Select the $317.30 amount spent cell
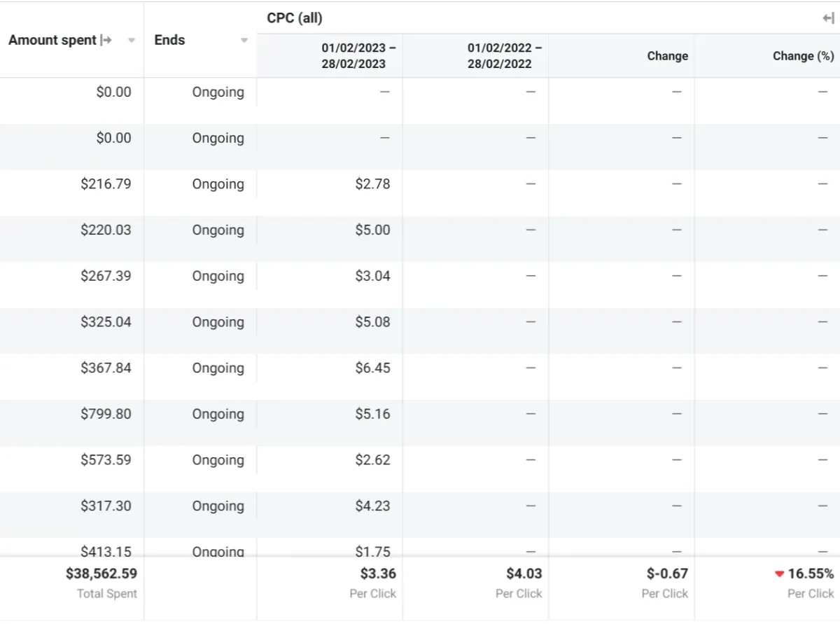Screen dimensions: 840x624 pos(106,506)
